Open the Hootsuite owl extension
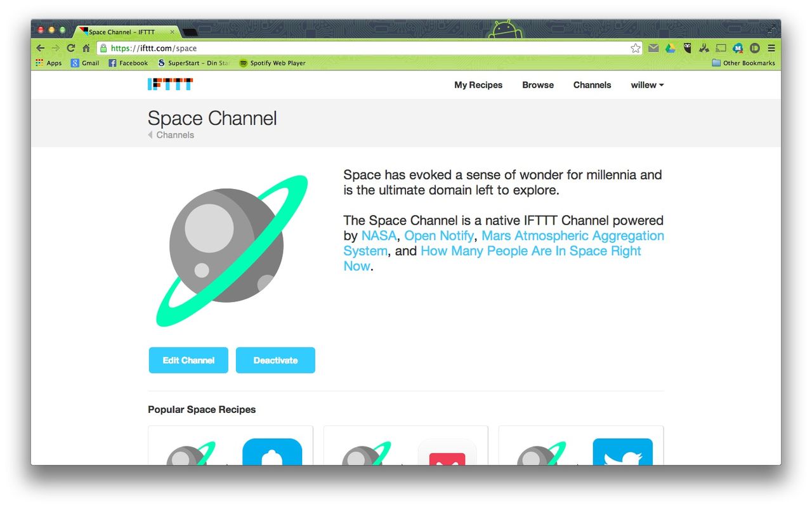Image resolution: width=812 pixels, height=508 pixels. click(x=687, y=48)
